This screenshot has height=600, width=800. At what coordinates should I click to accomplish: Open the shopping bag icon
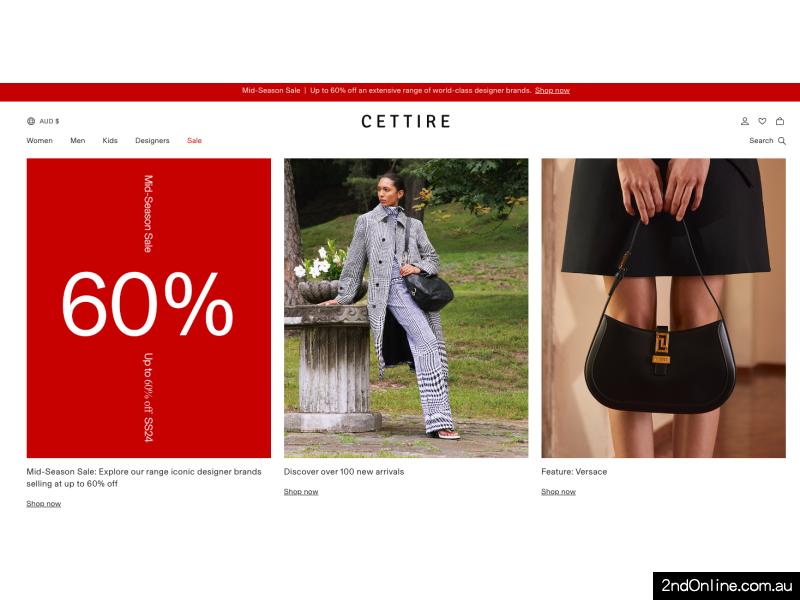780,121
